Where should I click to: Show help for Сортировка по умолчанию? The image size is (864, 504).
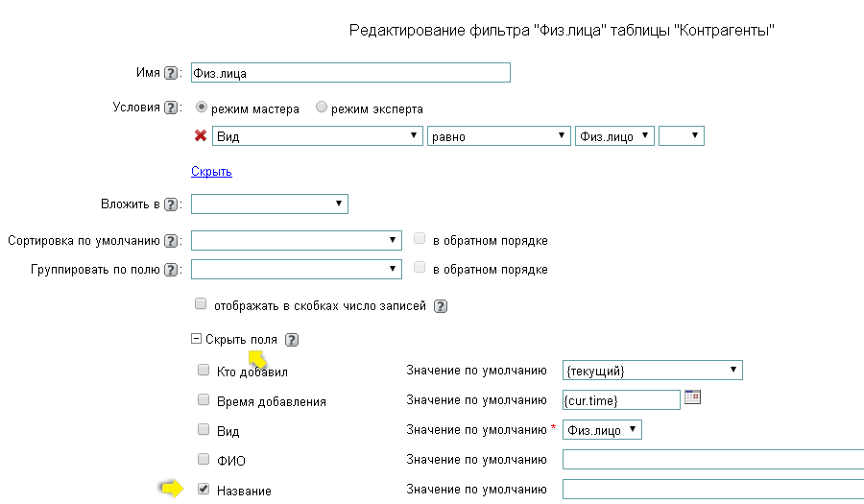[x=171, y=240]
